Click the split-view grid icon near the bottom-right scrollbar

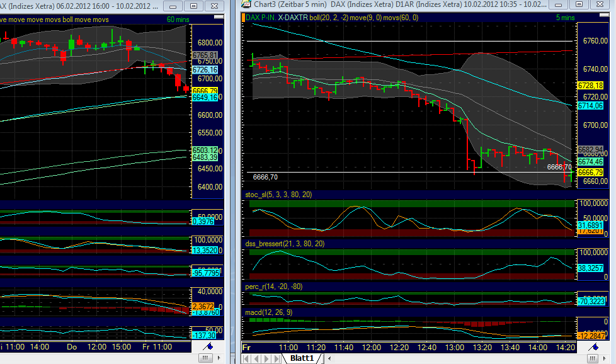pos(593,357)
